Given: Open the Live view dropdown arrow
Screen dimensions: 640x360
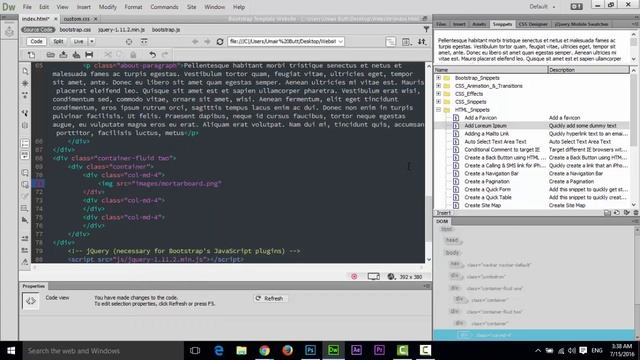Looking at the screenshot, I should 92,42.
